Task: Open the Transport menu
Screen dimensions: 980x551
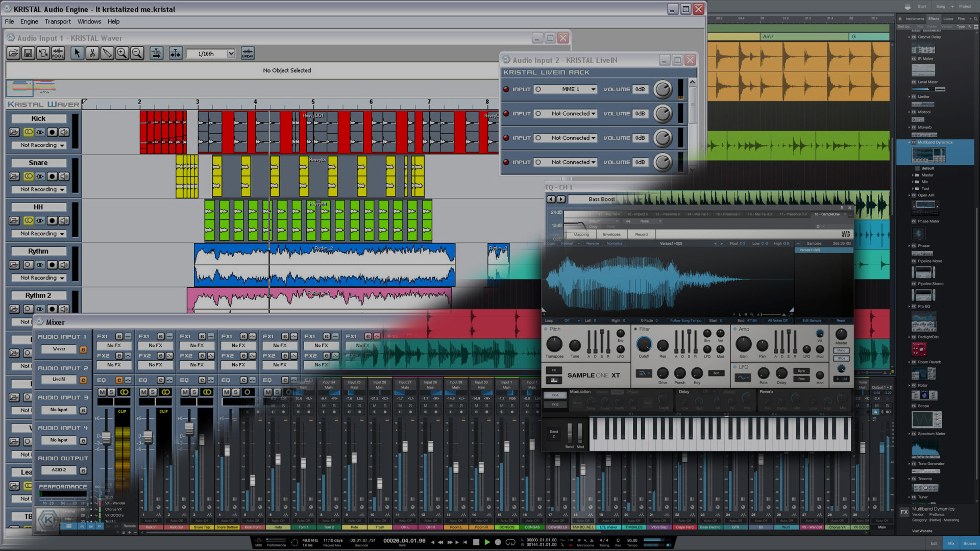Action: pyautogui.click(x=58, y=21)
